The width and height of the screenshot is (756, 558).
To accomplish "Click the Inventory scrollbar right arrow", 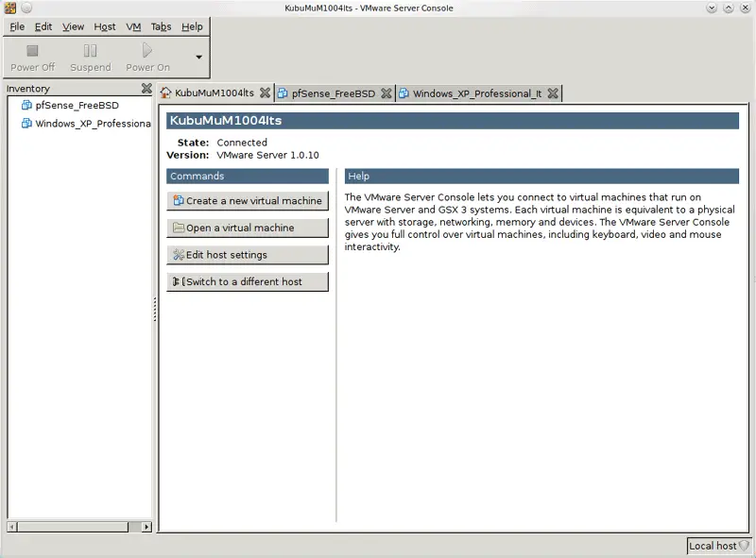I will pos(146,527).
